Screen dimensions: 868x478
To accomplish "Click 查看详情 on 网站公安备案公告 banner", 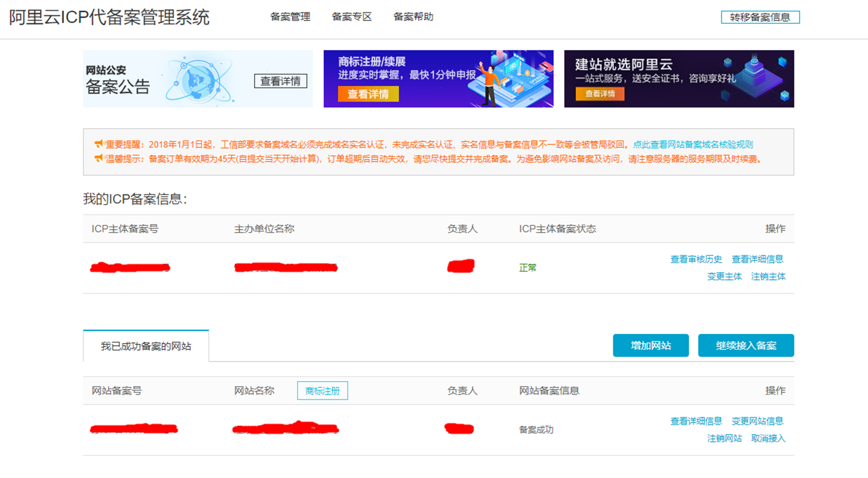I will (x=280, y=81).
